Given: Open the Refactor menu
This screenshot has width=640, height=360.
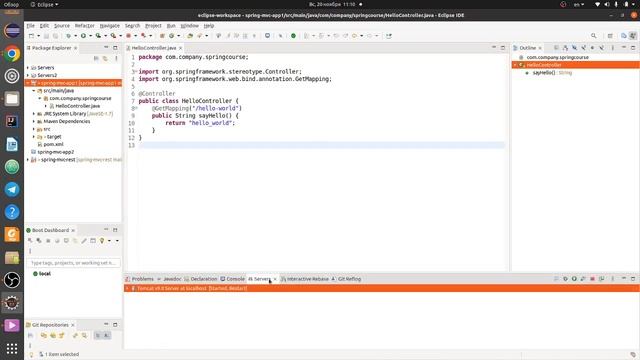Looking at the screenshot, I should 84,26.
